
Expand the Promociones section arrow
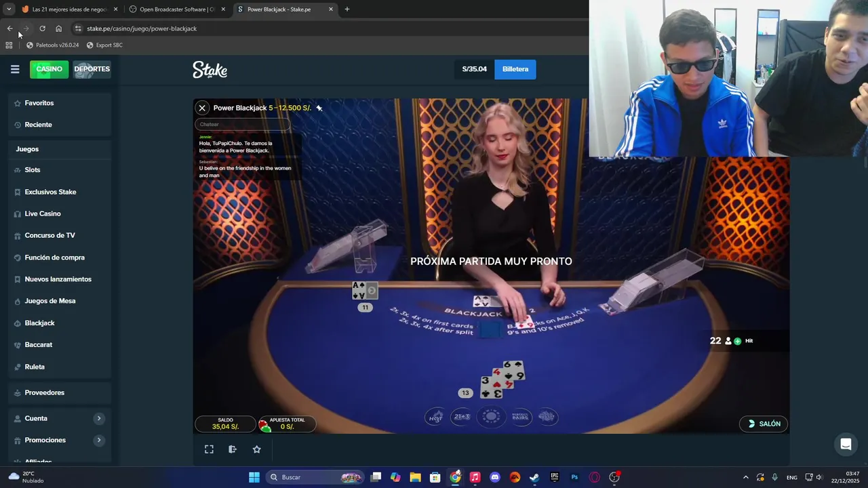[99, 440]
